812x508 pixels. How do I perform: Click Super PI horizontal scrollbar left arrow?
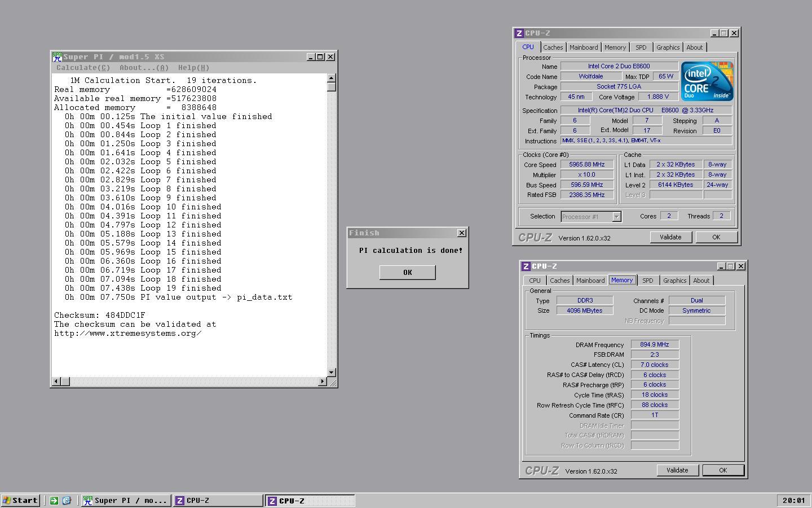pos(56,382)
